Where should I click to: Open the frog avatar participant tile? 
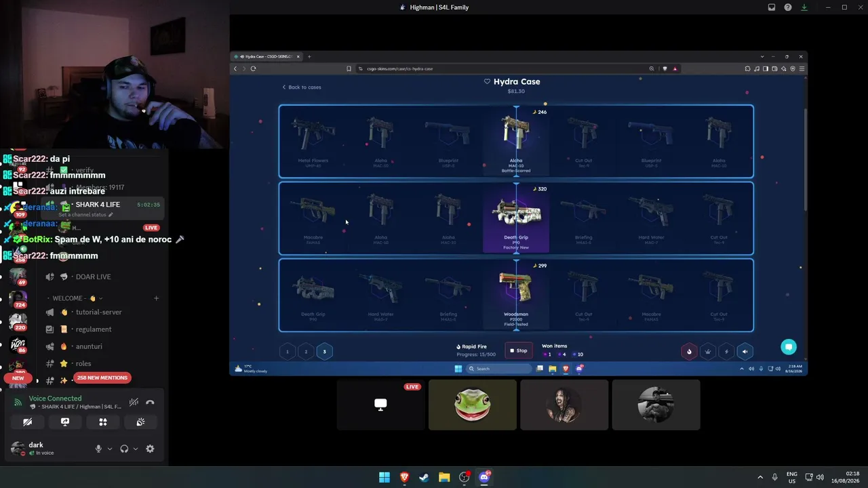point(473,405)
